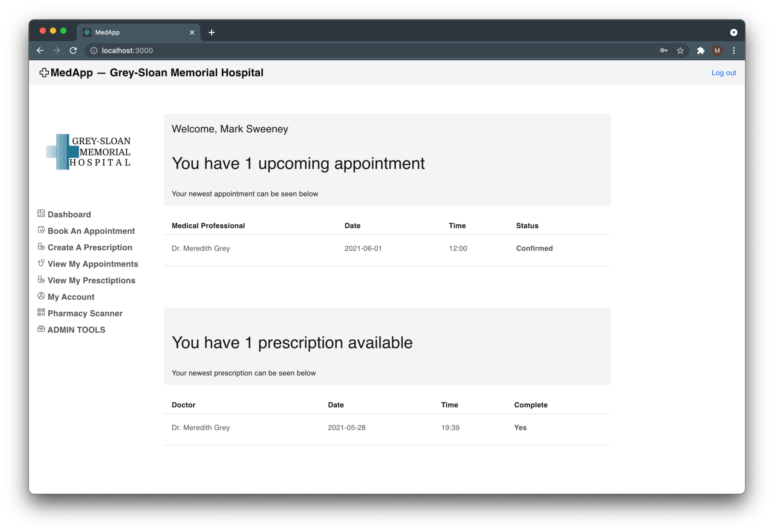Click the Dashboard grid icon in sidebar

click(41, 213)
